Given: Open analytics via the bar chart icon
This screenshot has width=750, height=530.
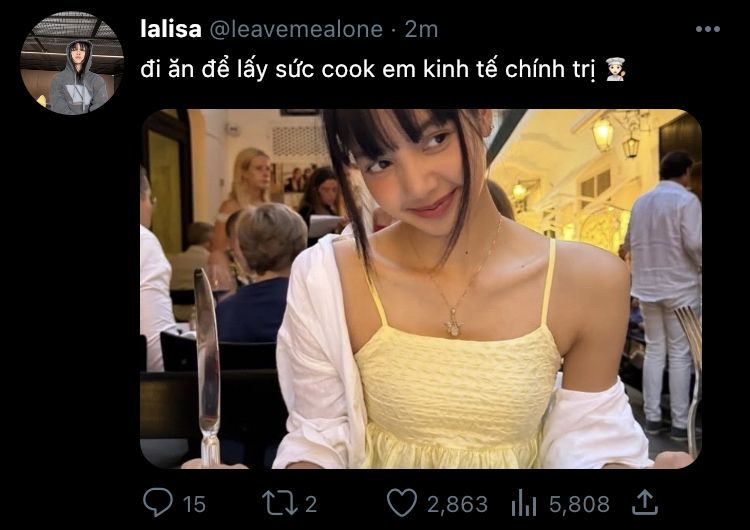Looking at the screenshot, I should coord(524,504).
